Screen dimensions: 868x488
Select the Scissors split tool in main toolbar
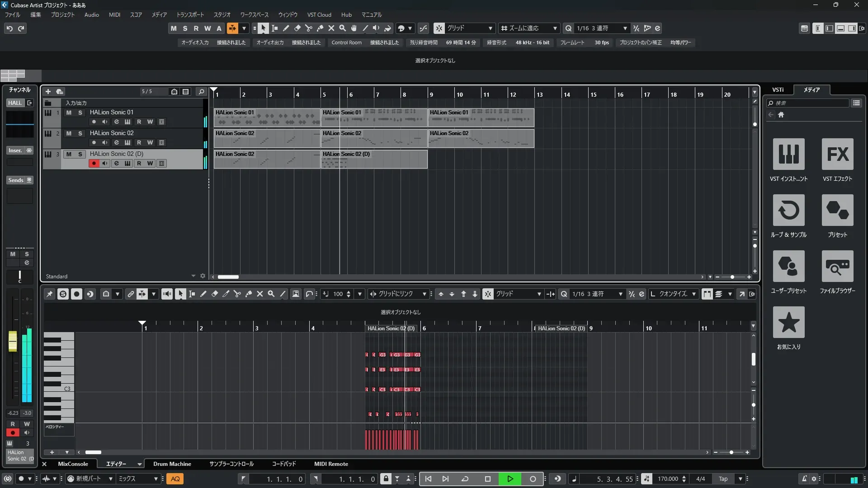click(309, 28)
